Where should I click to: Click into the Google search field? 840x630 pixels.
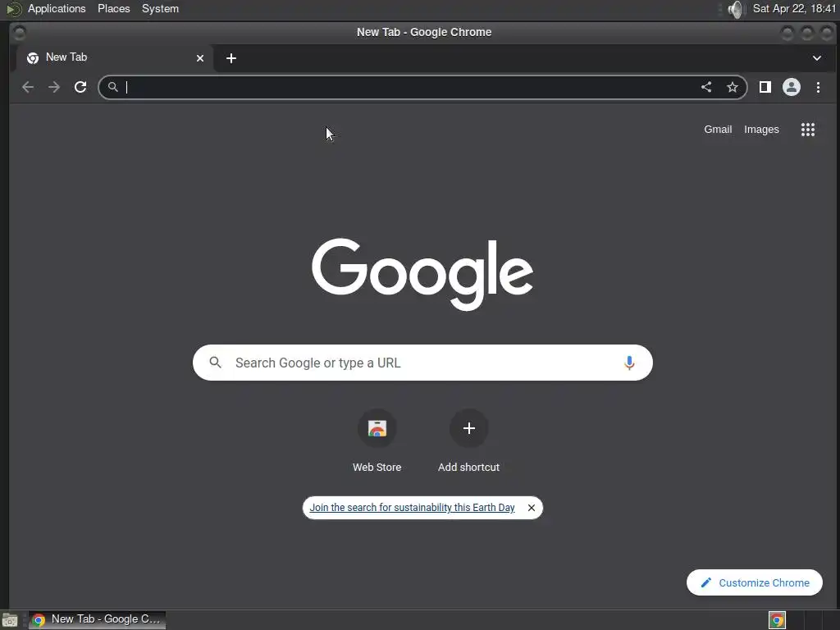tap(423, 363)
